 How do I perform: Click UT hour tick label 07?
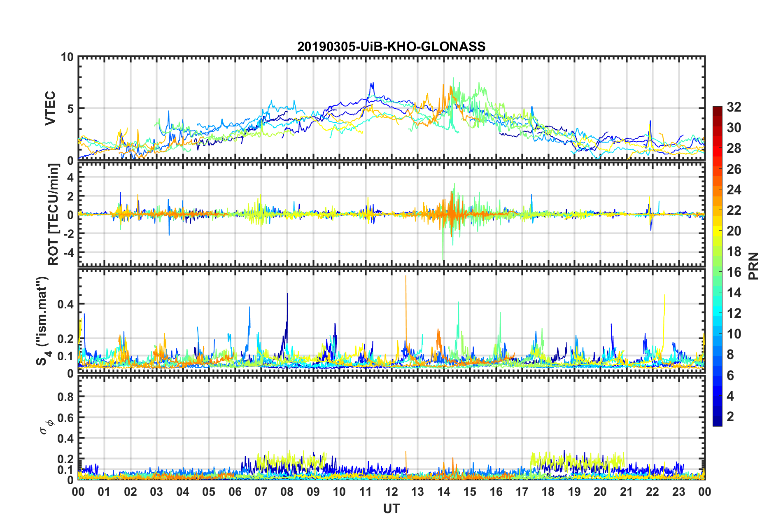pyautogui.click(x=261, y=492)
